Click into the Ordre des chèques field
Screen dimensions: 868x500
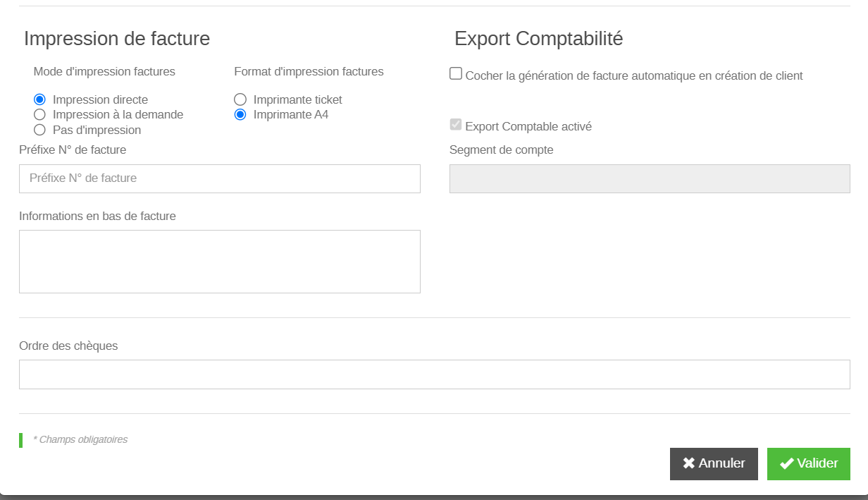pos(434,374)
